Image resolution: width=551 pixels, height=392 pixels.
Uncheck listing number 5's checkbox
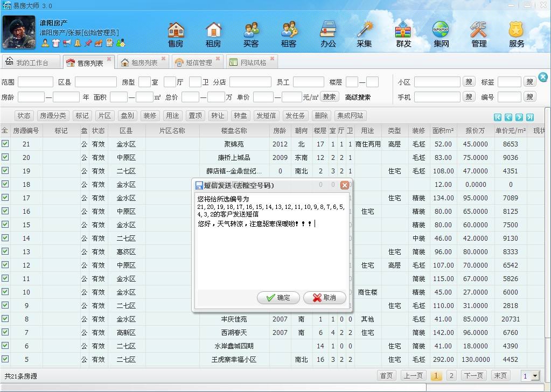coord(6,359)
